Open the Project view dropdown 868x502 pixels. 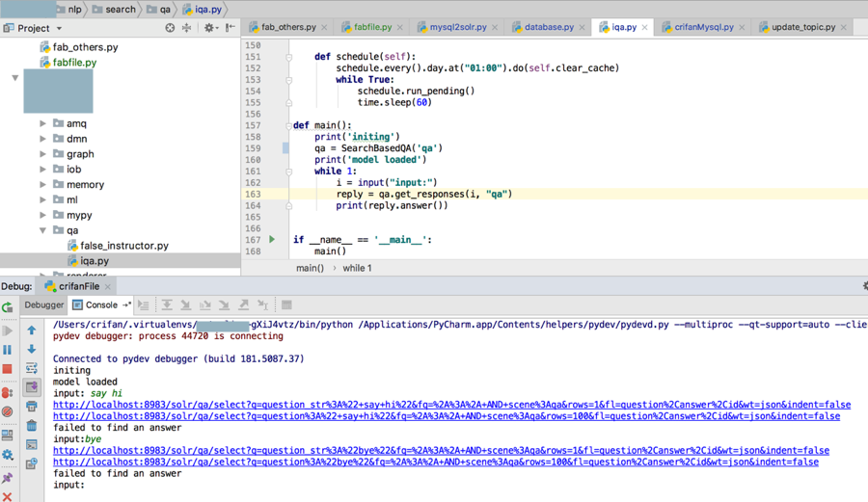click(x=59, y=28)
